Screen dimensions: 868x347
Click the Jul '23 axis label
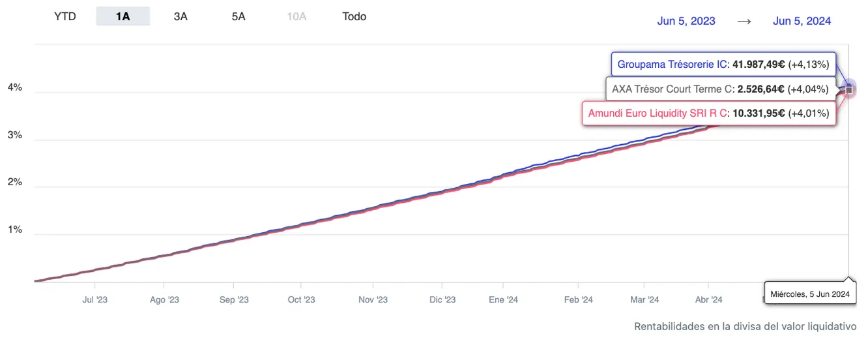point(95,300)
